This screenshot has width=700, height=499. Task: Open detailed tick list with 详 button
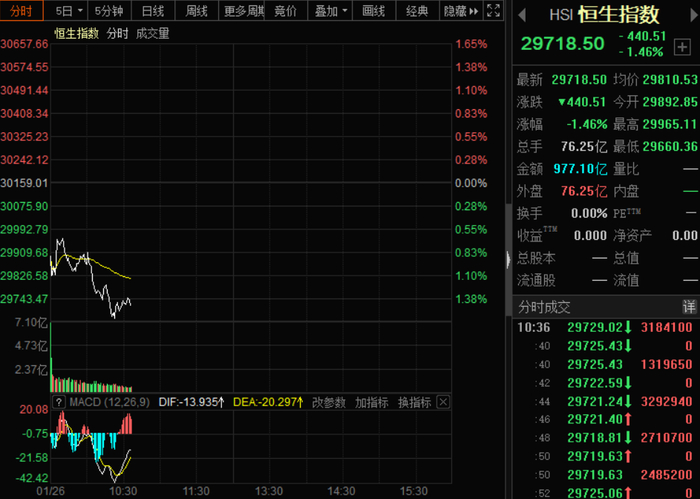tap(689, 307)
